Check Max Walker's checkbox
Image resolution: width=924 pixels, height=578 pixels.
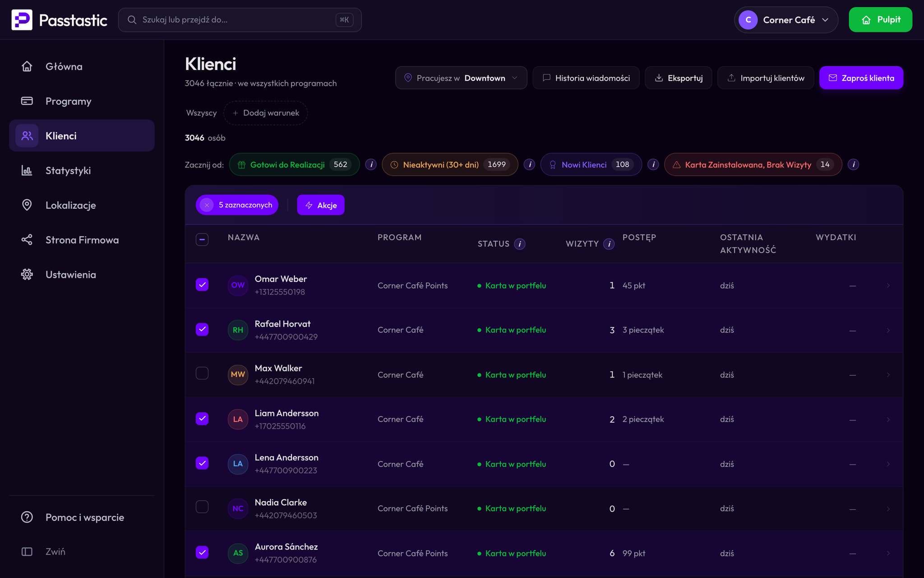(x=202, y=373)
